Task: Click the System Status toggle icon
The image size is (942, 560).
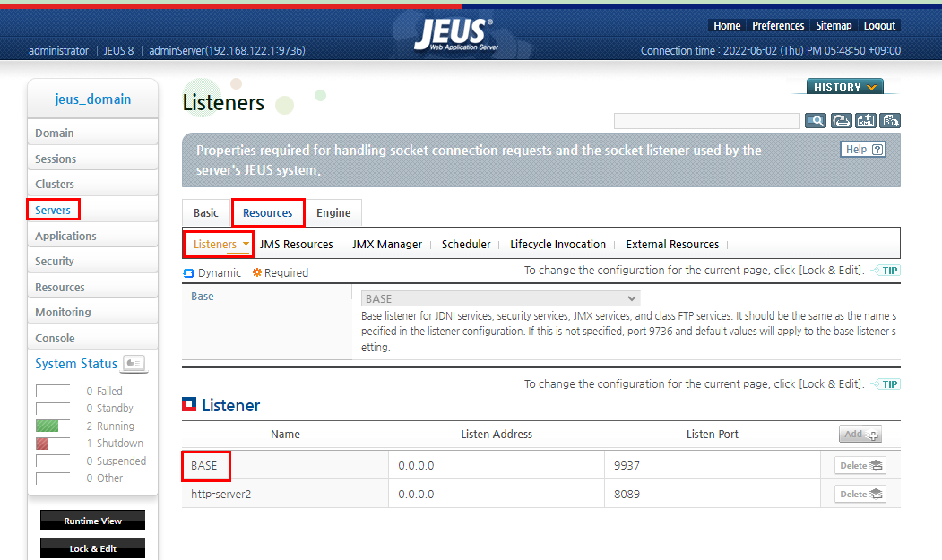Action: (x=134, y=363)
